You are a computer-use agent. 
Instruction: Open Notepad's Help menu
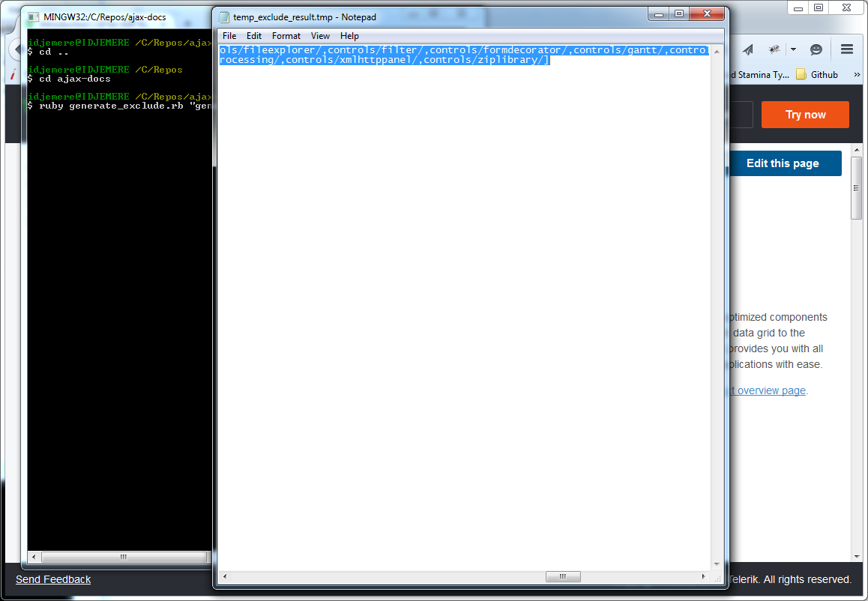[349, 36]
